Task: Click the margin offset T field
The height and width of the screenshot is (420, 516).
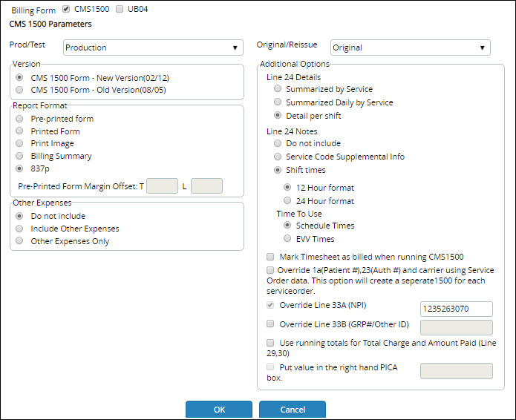Action: [x=163, y=186]
